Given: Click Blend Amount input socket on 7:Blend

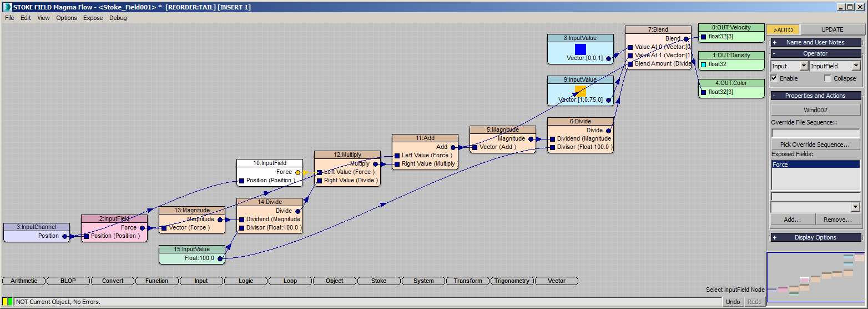Looking at the screenshot, I should click(x=630, y=64).
